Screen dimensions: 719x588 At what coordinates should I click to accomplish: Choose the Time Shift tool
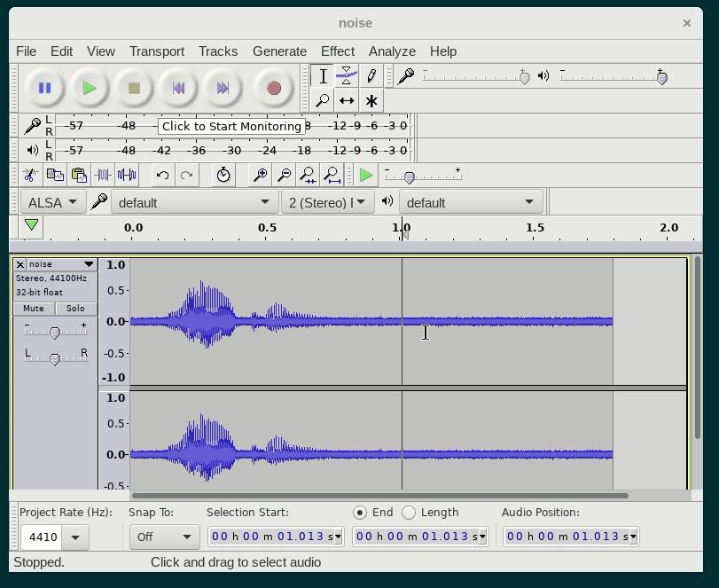[x=346, y=100]
